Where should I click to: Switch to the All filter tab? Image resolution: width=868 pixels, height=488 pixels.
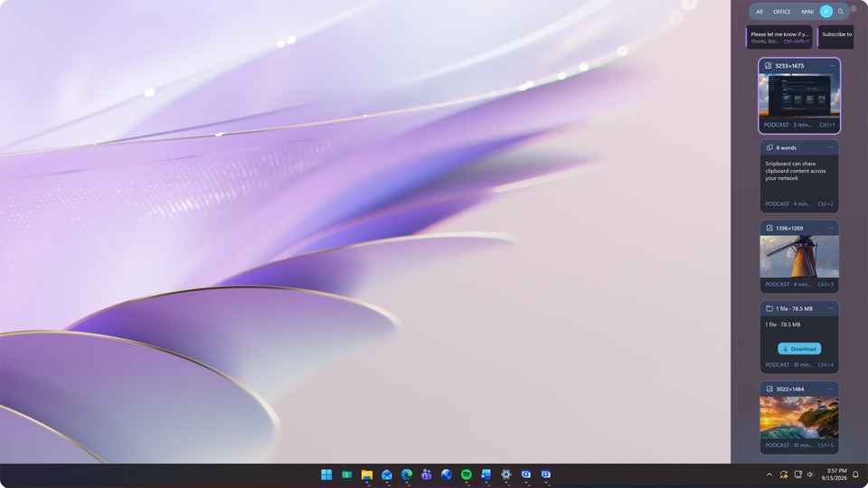coord(759,12)
